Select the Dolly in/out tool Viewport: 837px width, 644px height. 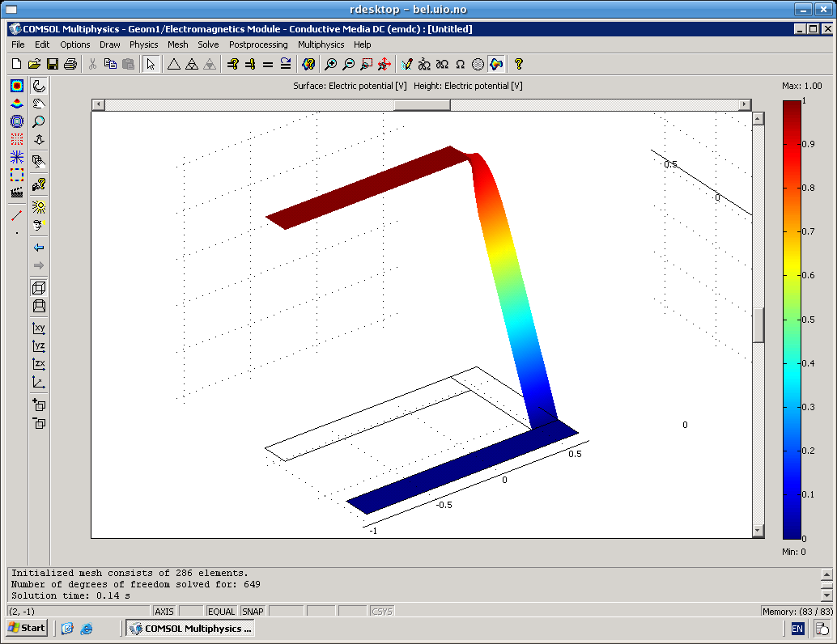pos(39,139)
